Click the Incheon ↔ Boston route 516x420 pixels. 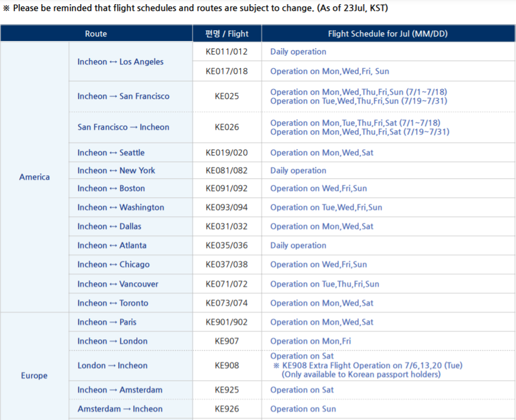[x=111, y=188]
